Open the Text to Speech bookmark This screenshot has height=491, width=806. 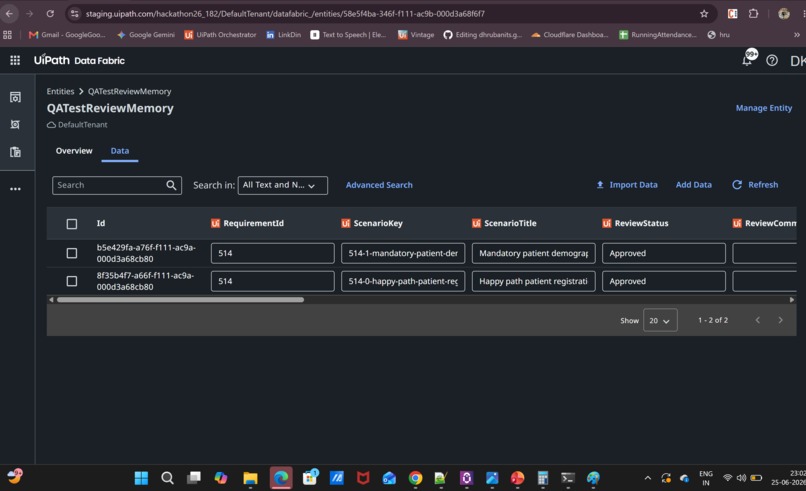348,35
